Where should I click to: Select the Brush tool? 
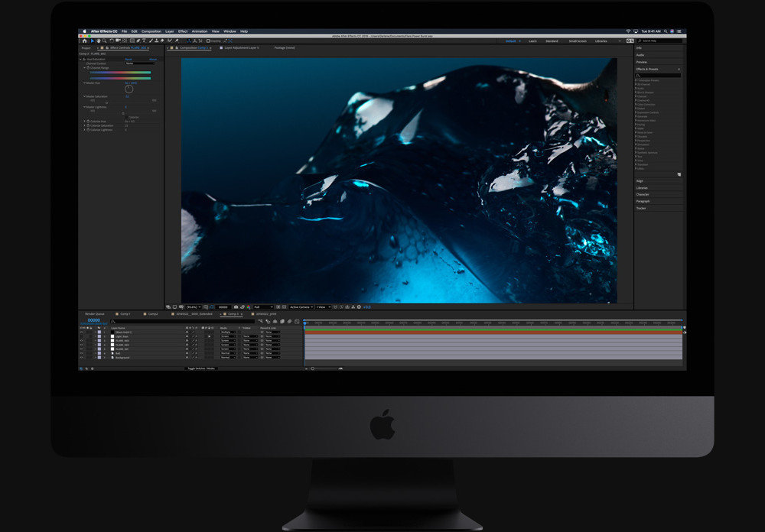tap(151, 41)
